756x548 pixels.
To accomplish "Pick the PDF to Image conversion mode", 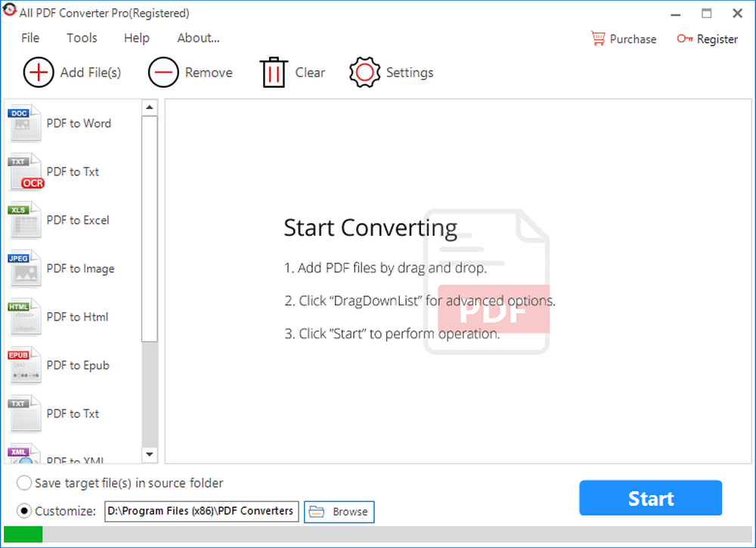I will point(80,268).
